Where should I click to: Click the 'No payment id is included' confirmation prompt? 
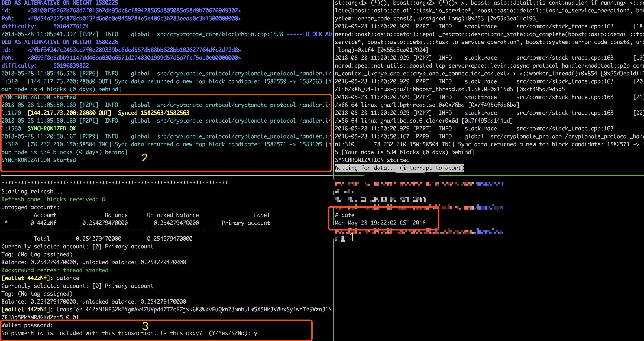pos(129,333)
